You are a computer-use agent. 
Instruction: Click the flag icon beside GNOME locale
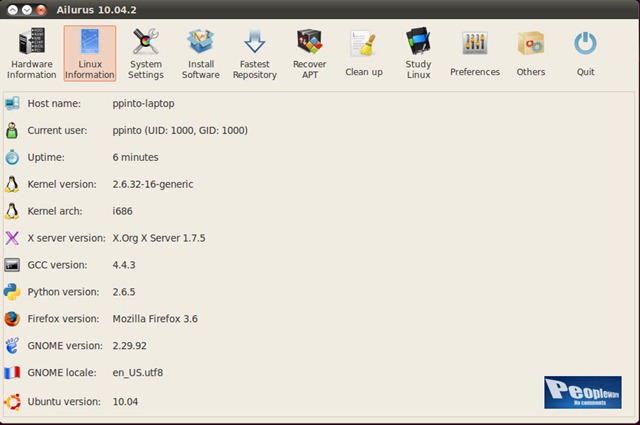(x=12, y=373)
